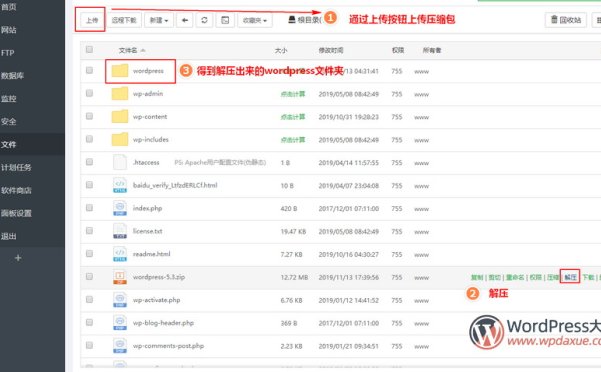Click 点击计算 size for wp-admin

pyautogui.click(x=293, y=94)
